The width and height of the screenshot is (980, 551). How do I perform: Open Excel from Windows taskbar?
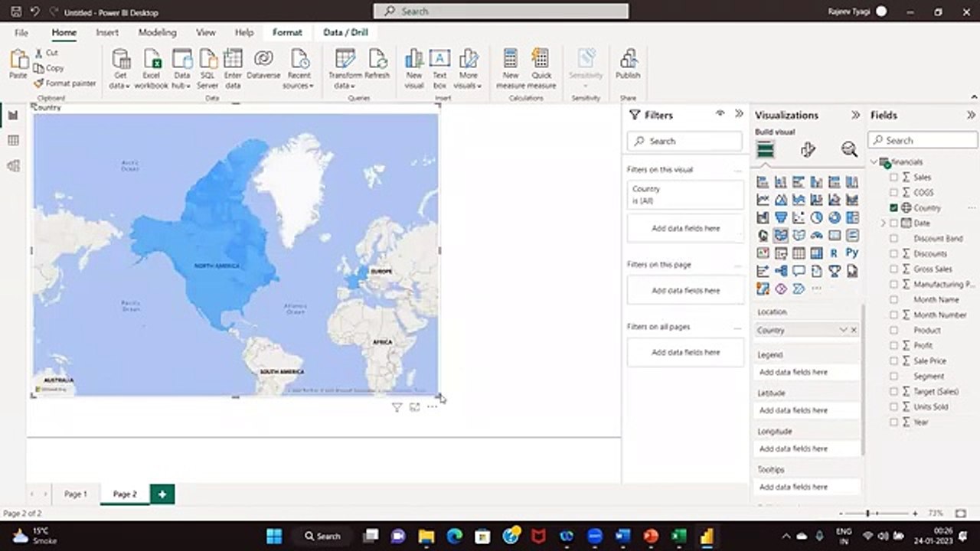[678, 536]
